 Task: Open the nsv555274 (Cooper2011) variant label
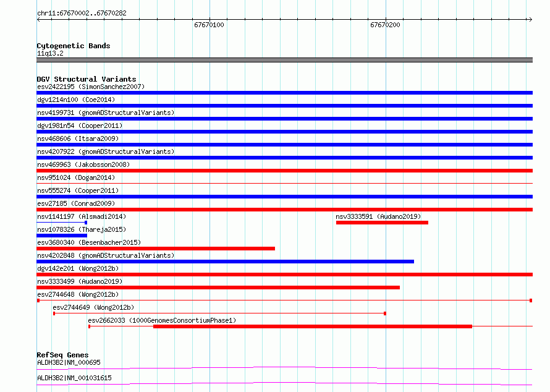click(78, 190)
